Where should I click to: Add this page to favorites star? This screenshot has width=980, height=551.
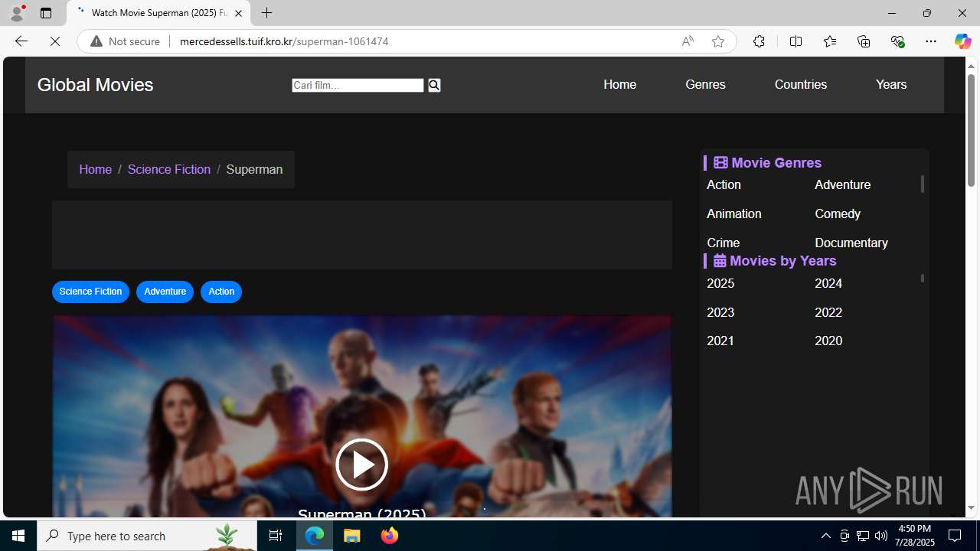point(717,41)
